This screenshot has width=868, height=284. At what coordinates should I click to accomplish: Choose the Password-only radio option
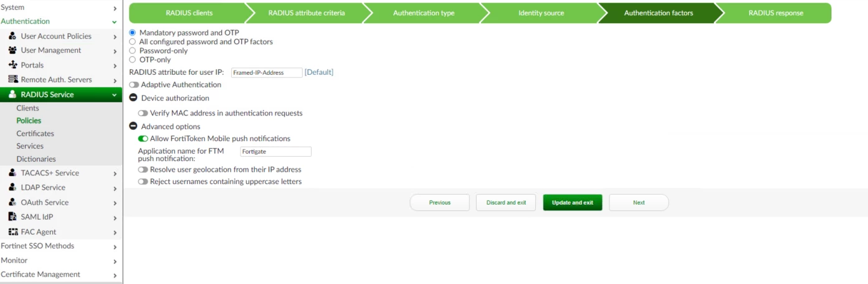(x=132, y=51)
